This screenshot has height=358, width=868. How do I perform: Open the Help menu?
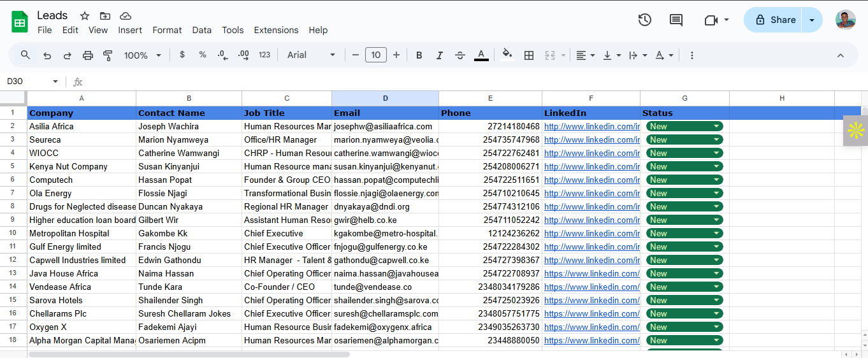point(318,30)
